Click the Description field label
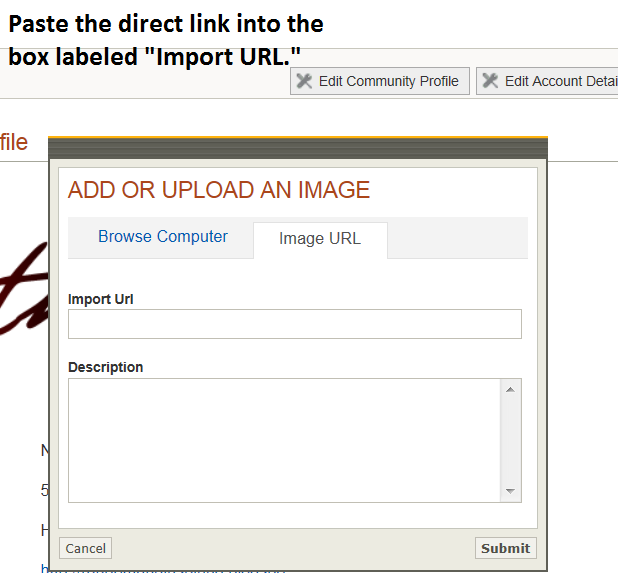Image resolution: width=618 pixels, height=573 pixels. tap(105, 367)
